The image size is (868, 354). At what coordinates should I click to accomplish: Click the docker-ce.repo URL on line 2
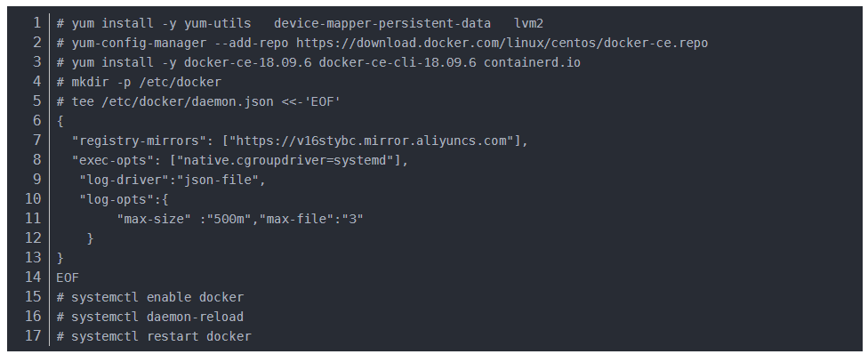(x=502, y=44)
